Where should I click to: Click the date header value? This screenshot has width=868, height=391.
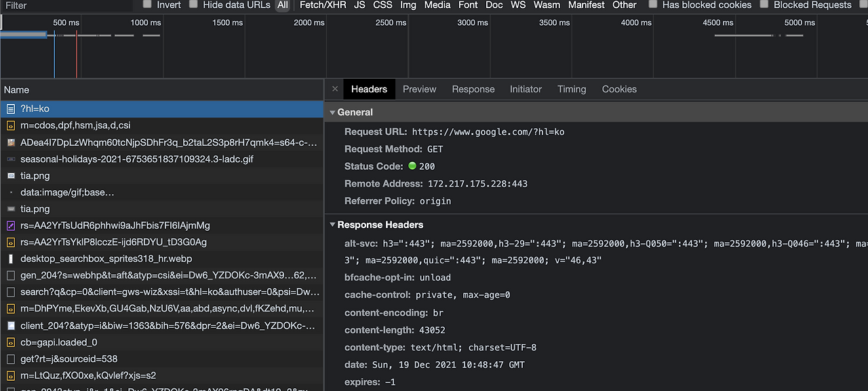coord(447,365)
